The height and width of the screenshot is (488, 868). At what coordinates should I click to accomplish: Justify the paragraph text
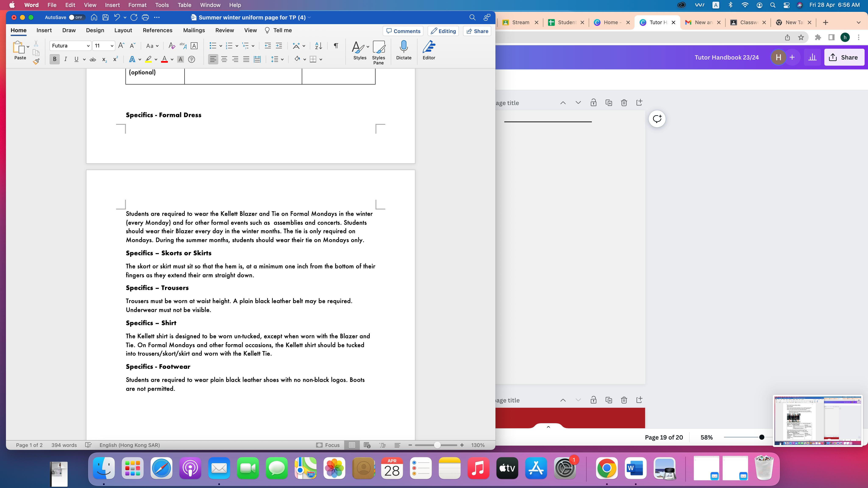click(246, 59)
